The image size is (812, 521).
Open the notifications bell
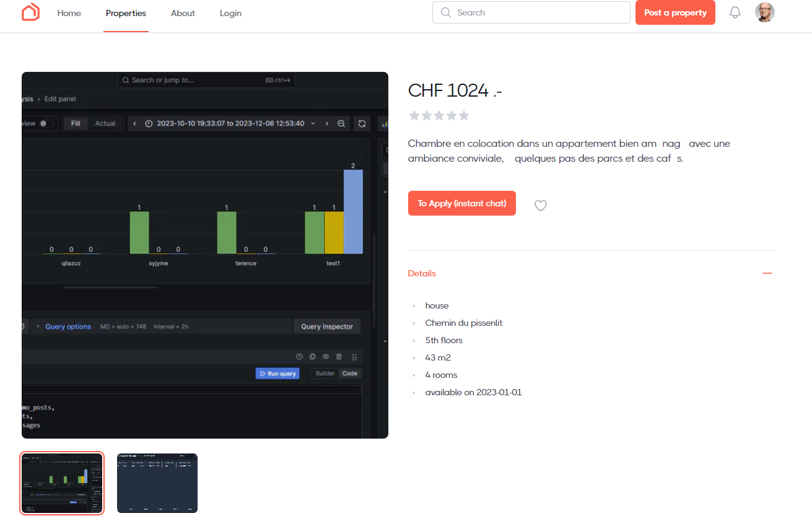pyautogui.click(x=735, y=12)
